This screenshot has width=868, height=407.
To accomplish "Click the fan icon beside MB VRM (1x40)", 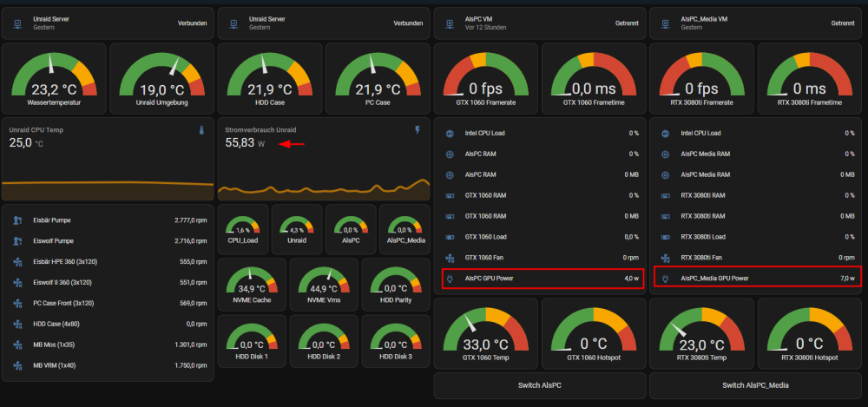I will (x=17, y=365).
